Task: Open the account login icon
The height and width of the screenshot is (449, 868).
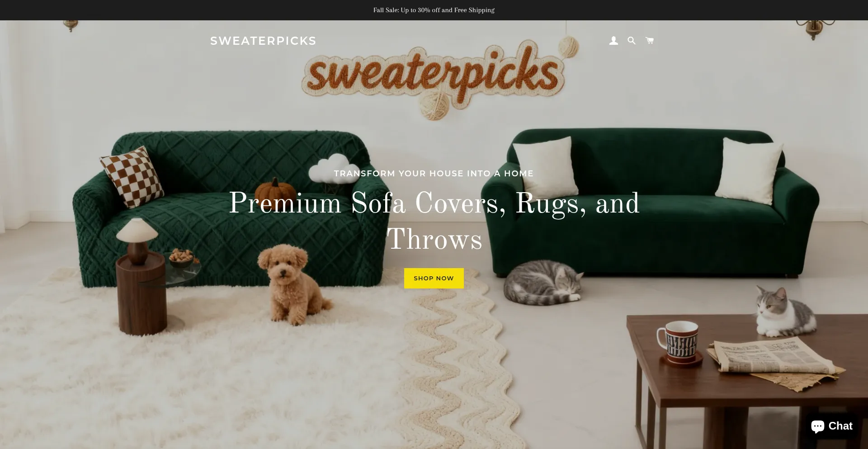Action: tap(613, 41)
